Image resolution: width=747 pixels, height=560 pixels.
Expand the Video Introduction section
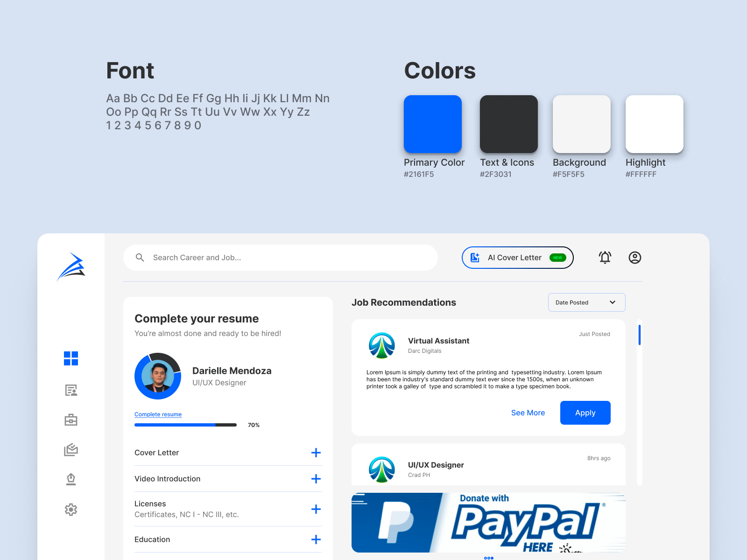coord(317,479)
